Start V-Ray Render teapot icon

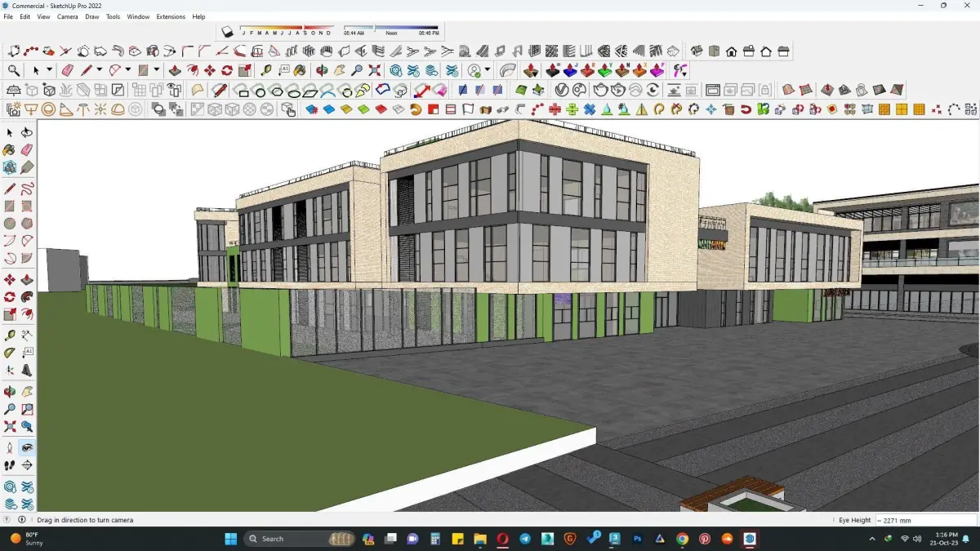point(602,90)
